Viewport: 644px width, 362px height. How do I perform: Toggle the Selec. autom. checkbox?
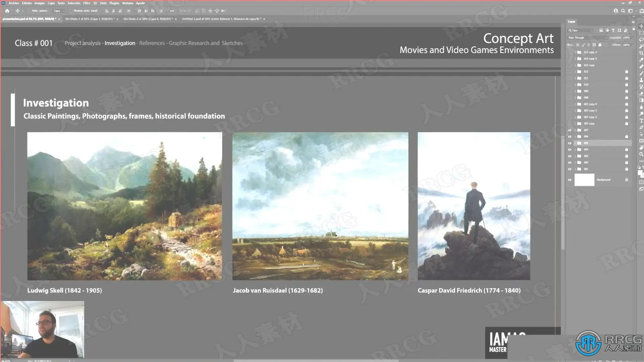(x=29, y=11)
